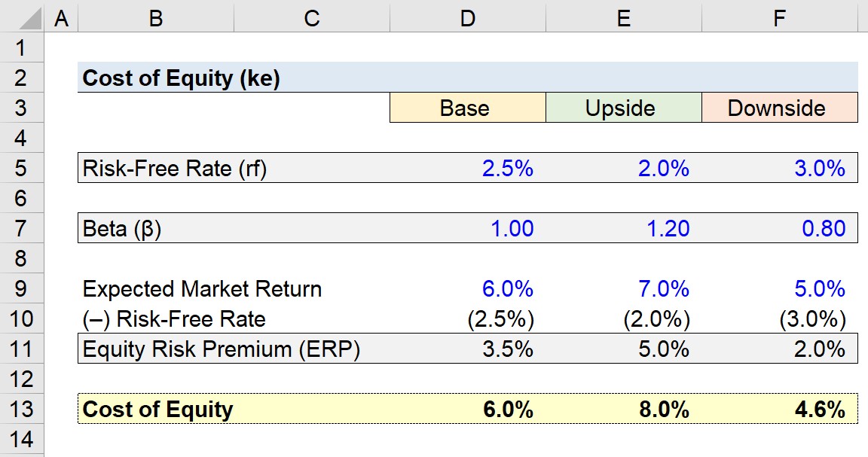Select row 7 header
The width and height of the screenshot is (868, 457).
22,228
